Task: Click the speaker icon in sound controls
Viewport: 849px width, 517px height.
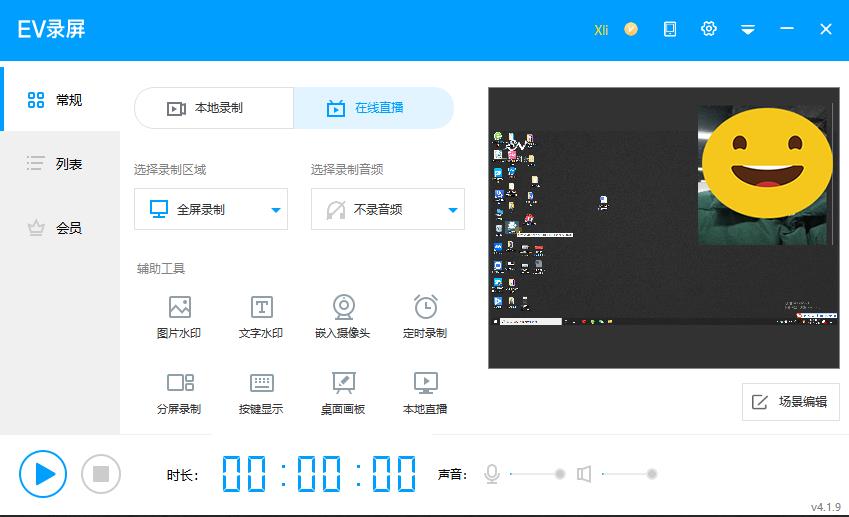Action: [x=584, y=474]
